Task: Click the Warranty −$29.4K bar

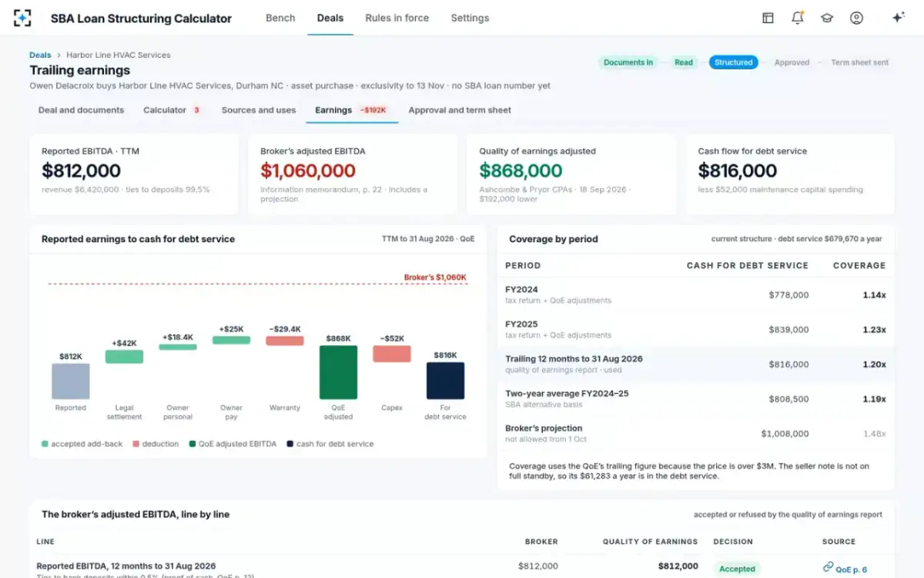Action: [x=285, y=341]
